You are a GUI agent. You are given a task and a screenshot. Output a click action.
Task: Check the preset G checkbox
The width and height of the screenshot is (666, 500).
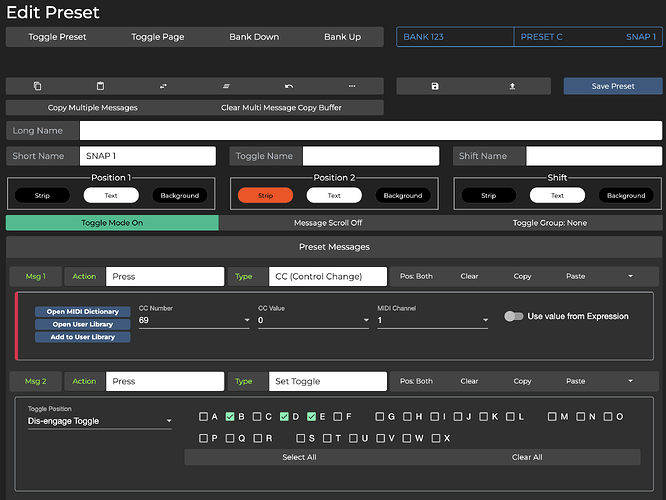(x=379, y=416)
